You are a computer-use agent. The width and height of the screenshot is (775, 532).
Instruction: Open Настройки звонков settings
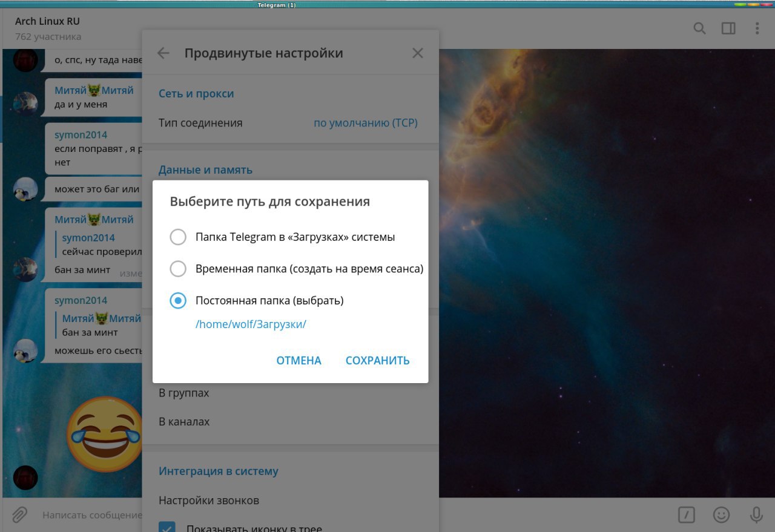[290, 501]
